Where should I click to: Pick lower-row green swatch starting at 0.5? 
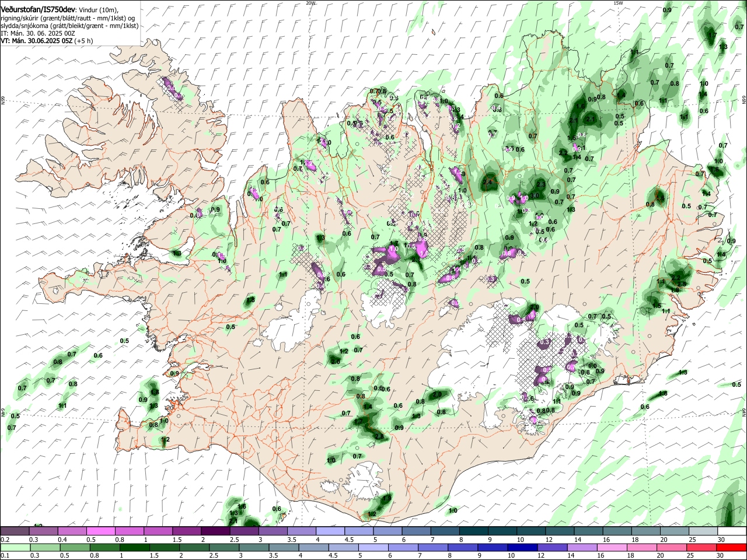[x=74, y=547]
